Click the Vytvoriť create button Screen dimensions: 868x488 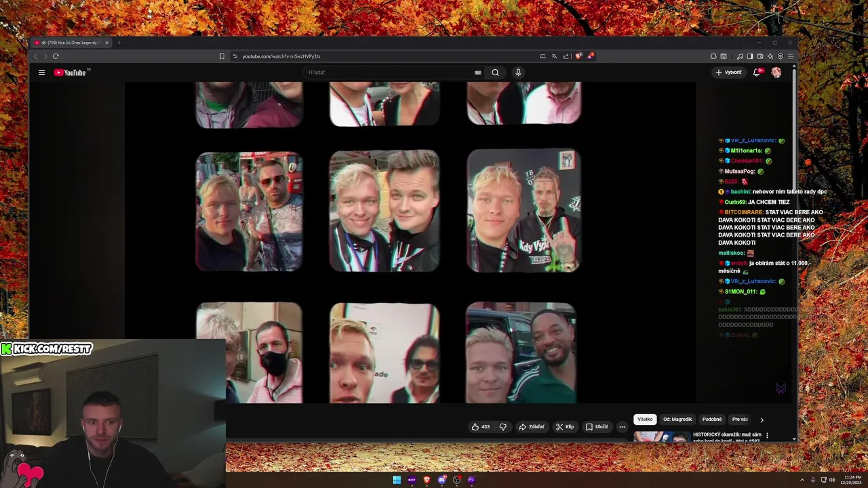point(729,73)
